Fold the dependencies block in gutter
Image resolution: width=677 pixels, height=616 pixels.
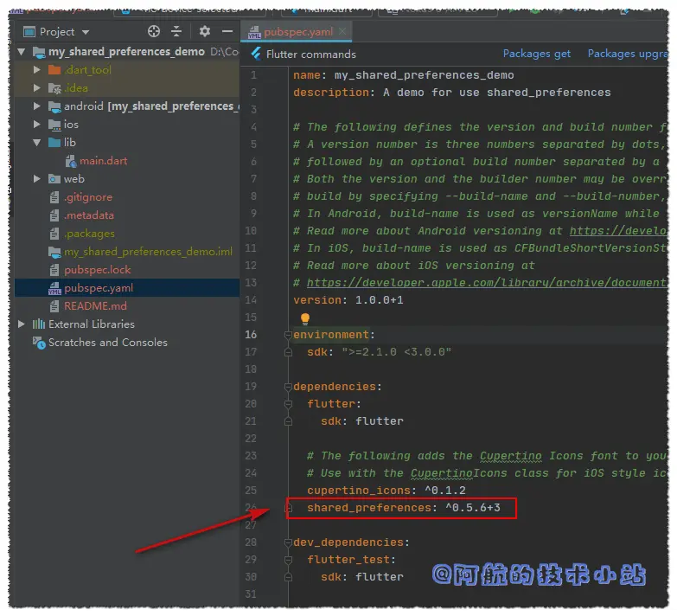pos(288,386)
